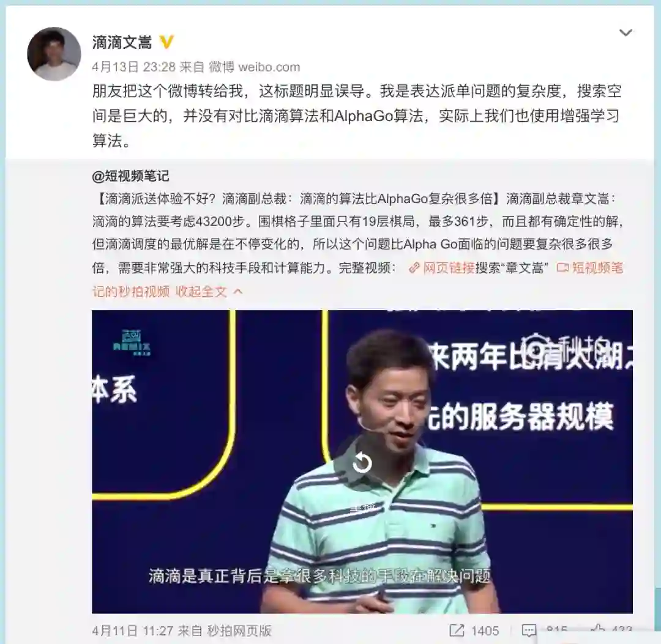Click the comment speech bubble icon
Image resolution: width=661 pixels, height=644 pixels.
529,631
